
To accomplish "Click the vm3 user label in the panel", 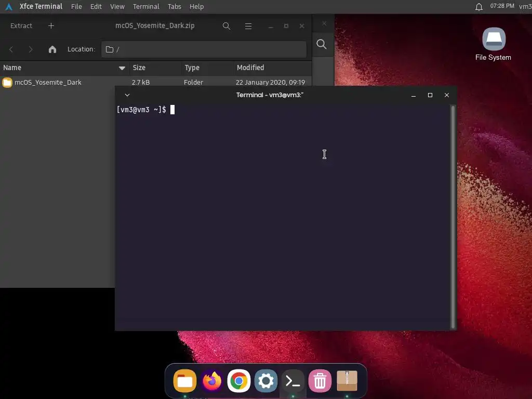I will tap(525, 6).
